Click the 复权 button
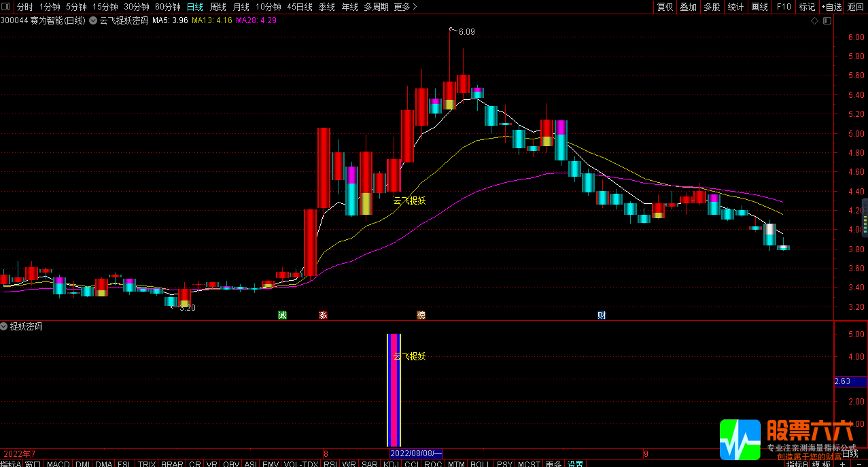The height and width of the screenshot is (467, 868). click(x=665, y=7)
